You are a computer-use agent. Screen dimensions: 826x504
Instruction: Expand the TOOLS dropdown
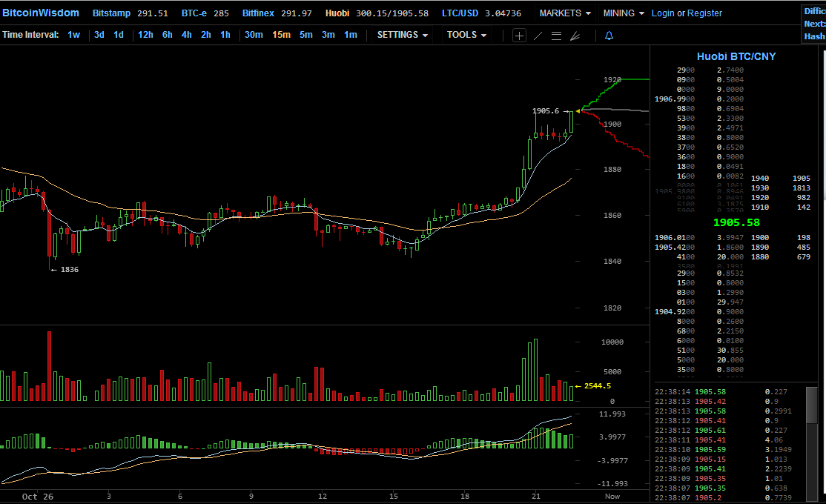[x=466, y=35]
